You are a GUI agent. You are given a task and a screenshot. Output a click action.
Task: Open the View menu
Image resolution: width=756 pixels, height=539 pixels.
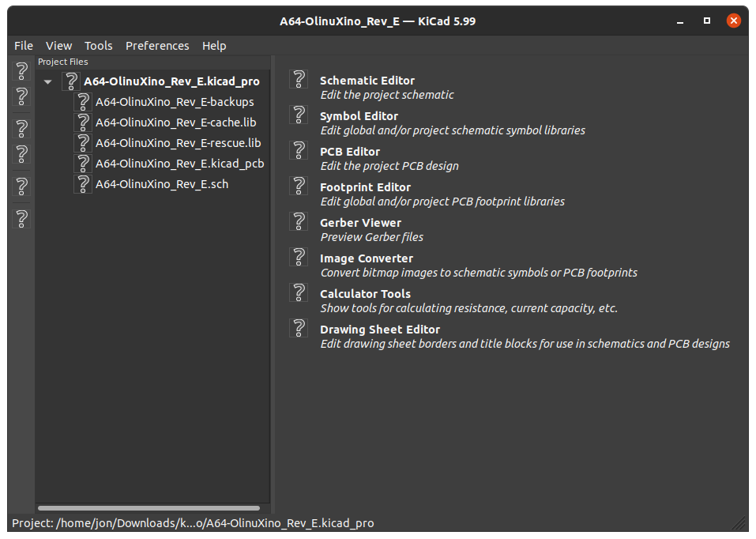58,46
